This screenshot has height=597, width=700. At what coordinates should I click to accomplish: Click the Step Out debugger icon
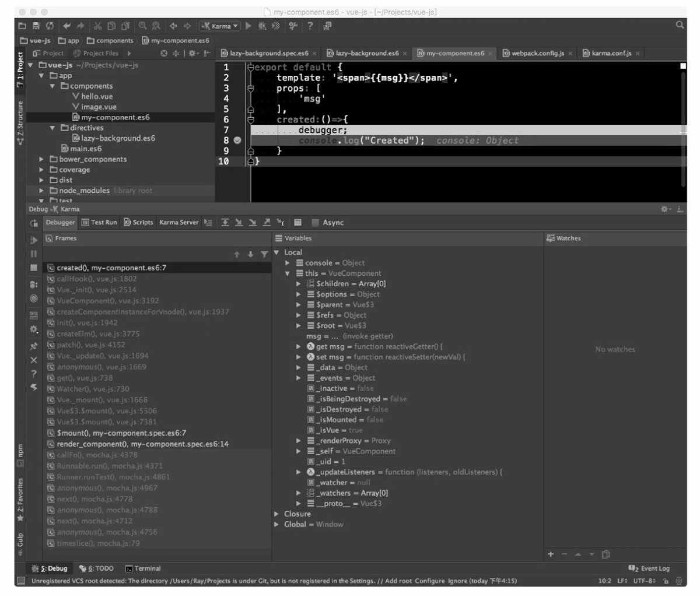[266, 223]
